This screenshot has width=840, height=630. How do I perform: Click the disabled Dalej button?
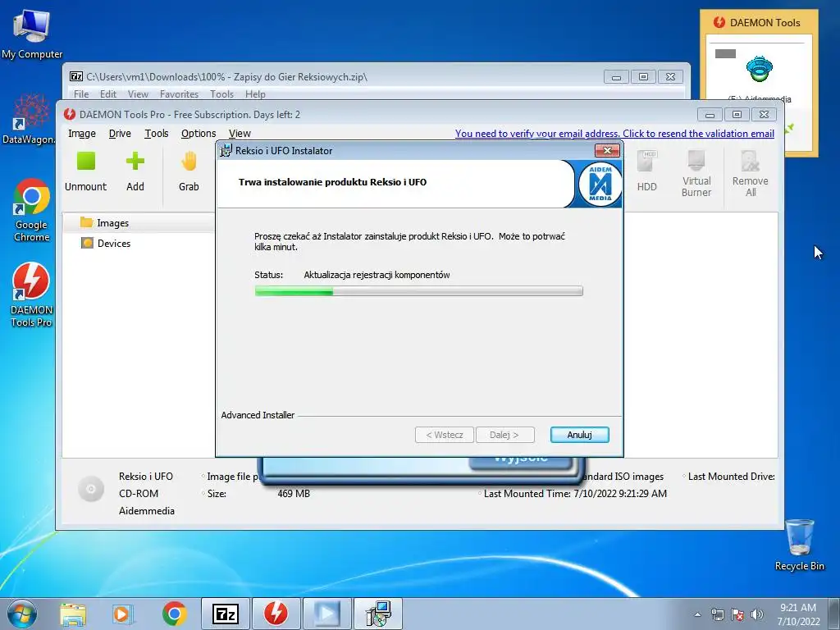point(504,435)
